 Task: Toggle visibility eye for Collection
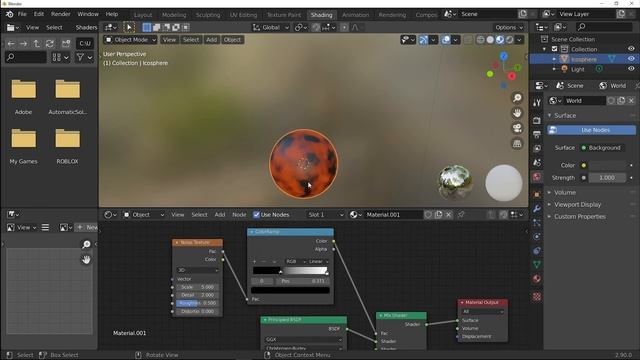pos(631,49)
